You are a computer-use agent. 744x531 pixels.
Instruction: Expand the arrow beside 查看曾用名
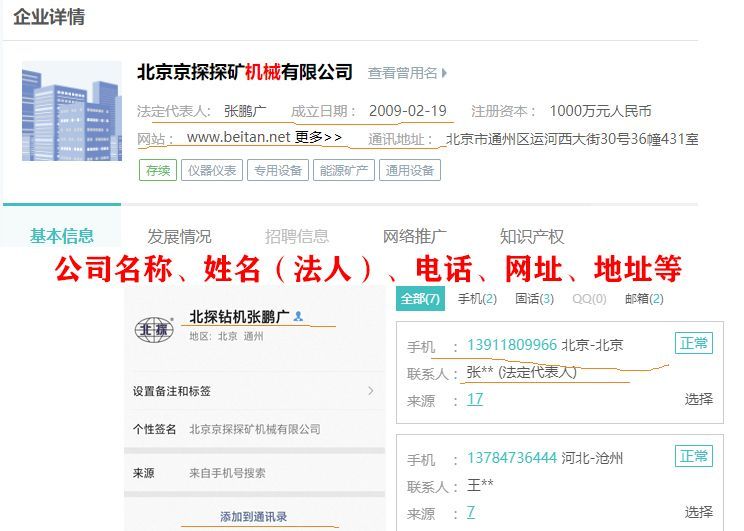[444, 73]
